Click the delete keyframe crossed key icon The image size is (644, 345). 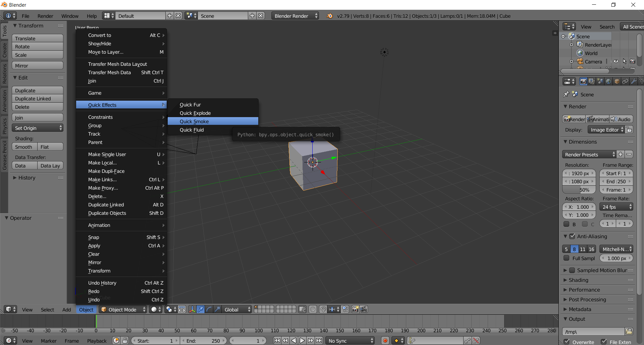pos(476,341)
